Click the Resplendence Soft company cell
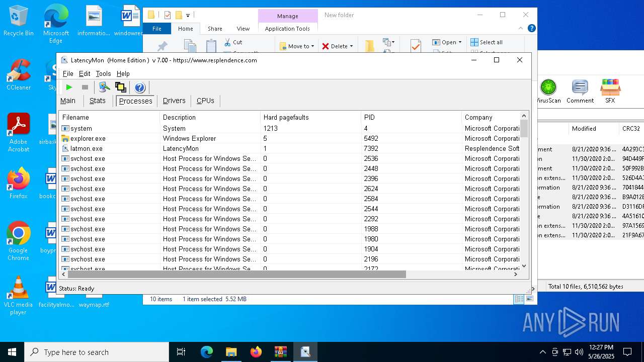This screenshot has width=644, height=362. (x=492, y=148)
